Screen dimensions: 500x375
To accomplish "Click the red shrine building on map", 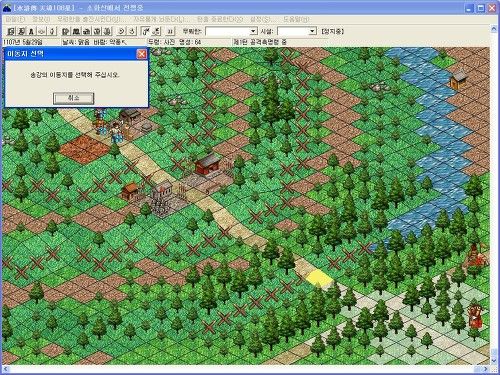I will 208,163.
